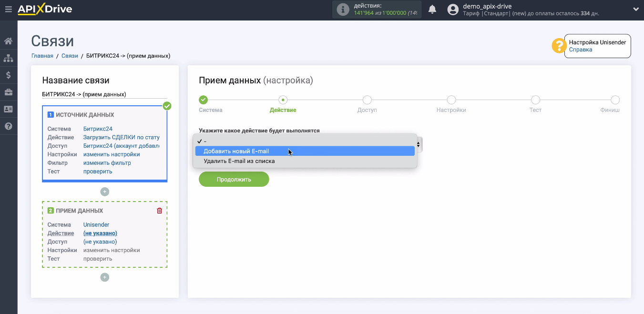Click the user avatar icon
Viewport: 644px width, 314px height.
pos(453,10)
